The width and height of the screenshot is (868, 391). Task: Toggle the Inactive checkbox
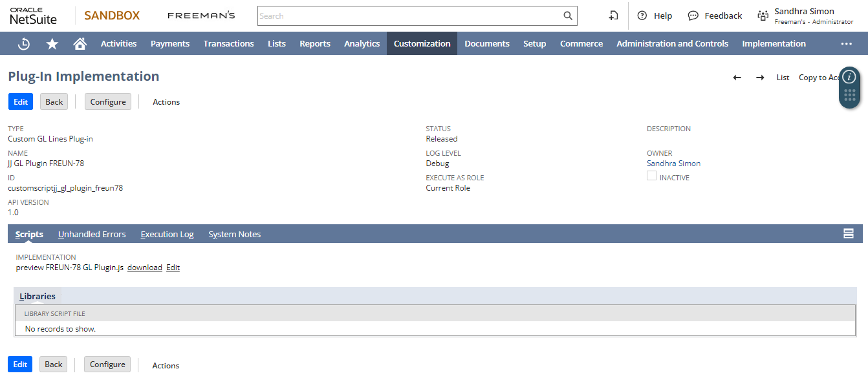coord(652,176)
